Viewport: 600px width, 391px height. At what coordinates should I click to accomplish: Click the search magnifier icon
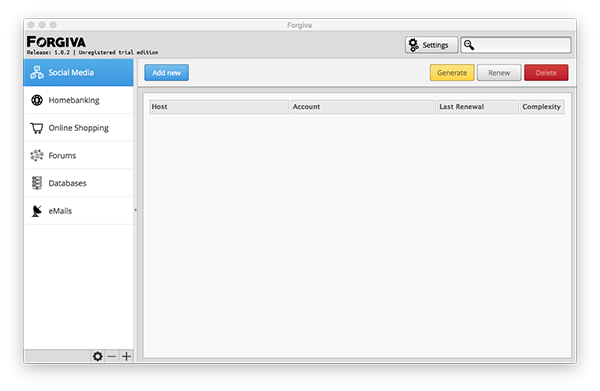point(469,45)
